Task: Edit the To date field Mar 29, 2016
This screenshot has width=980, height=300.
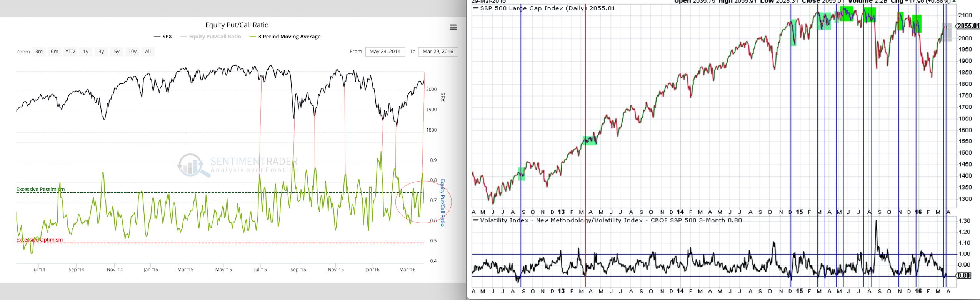Action: point(438,52)
